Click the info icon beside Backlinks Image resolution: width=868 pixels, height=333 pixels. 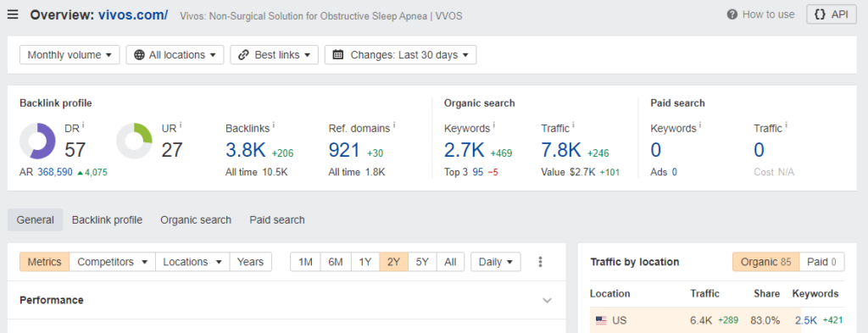tap(274, 126)
